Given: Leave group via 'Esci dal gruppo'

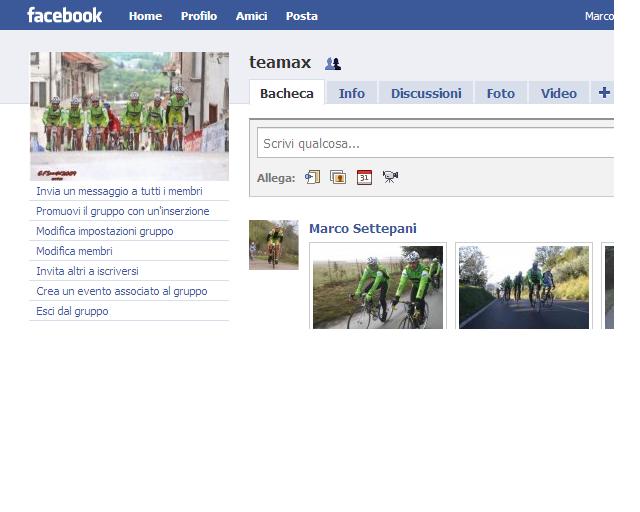Looking at the screenshot, I should coord(72,311).
